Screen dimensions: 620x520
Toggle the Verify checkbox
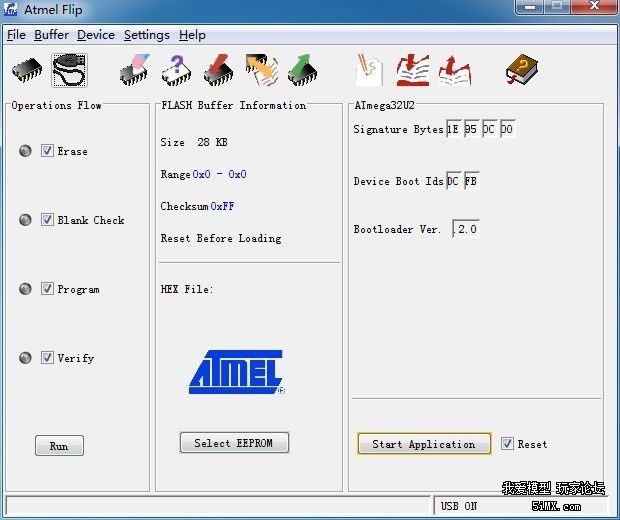47,357
